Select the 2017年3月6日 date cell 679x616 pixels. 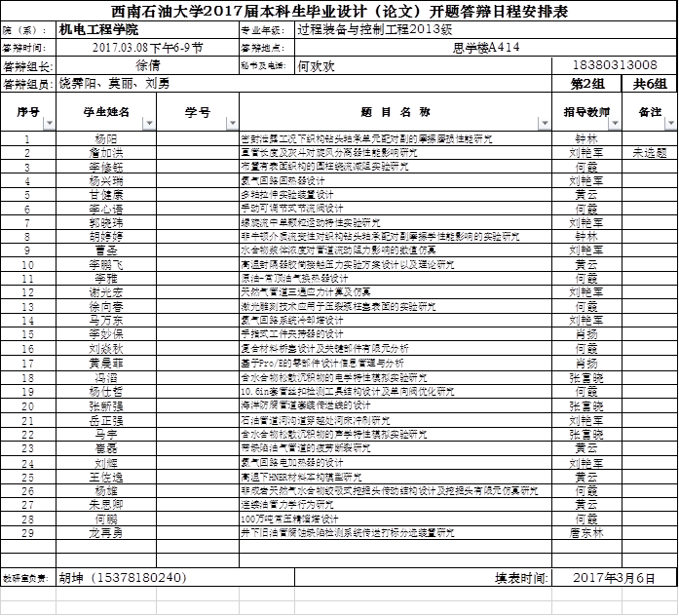pyautogui.click(x=615, y=577)
